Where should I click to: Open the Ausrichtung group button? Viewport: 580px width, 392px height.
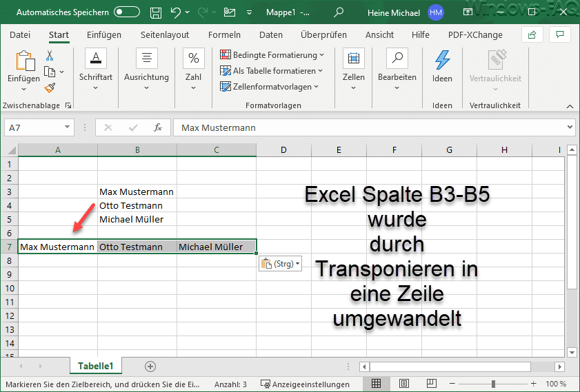point(146,70)
